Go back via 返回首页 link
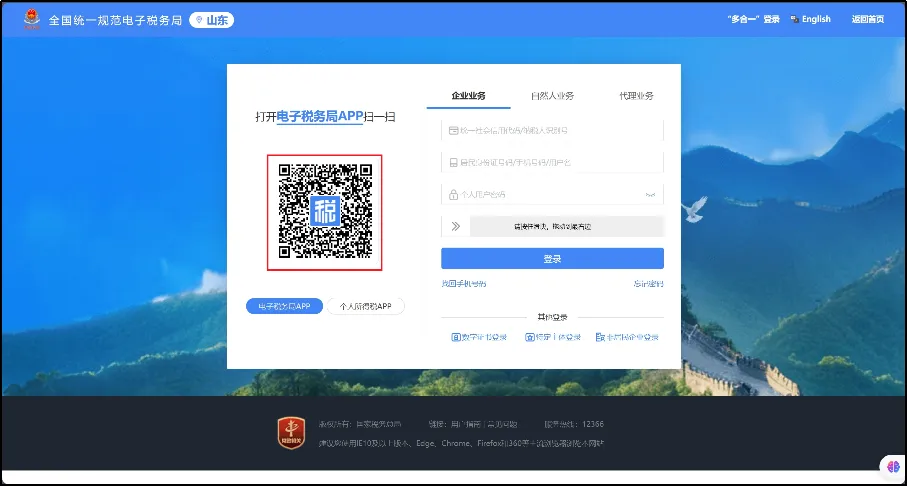Viewport: 908px width, 487px height. 867,19
